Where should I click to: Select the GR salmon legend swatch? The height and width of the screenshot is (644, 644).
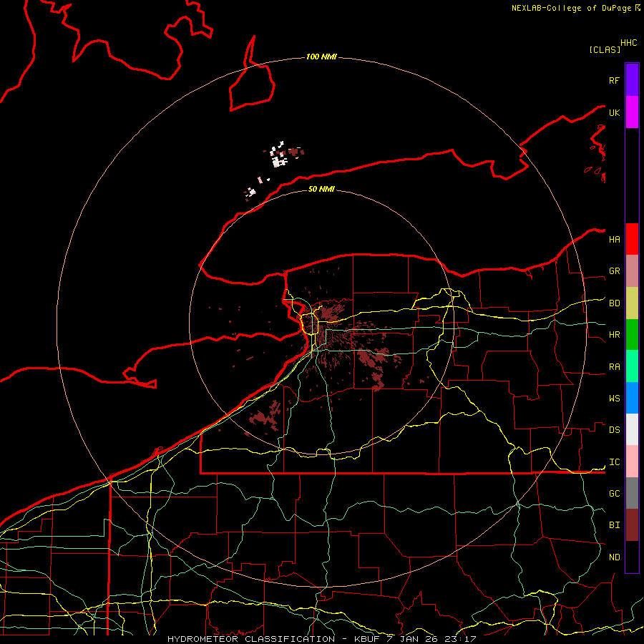pos(632,271)
